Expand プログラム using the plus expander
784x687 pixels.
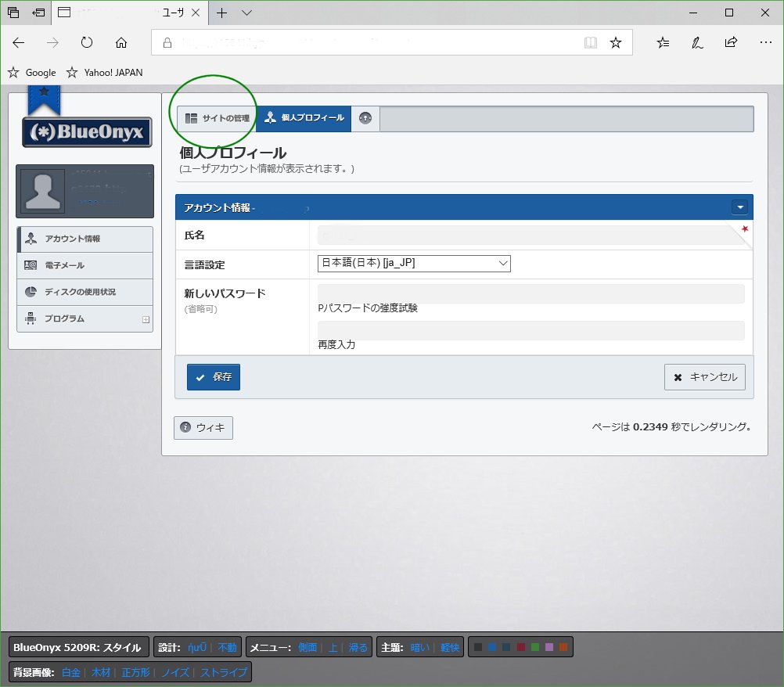144,318
